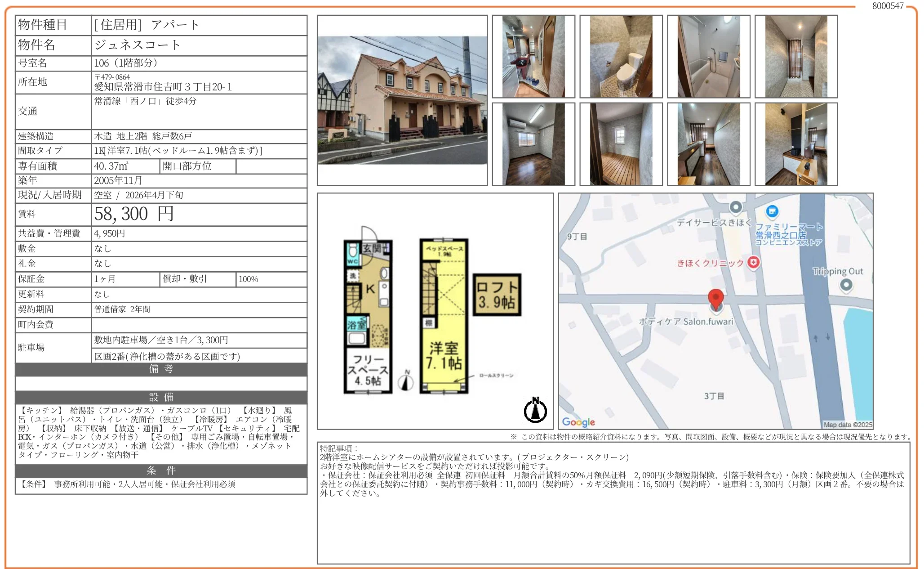Click the small compass between floor plans
The image size is (924, 569).
click(x=406, y=382)
